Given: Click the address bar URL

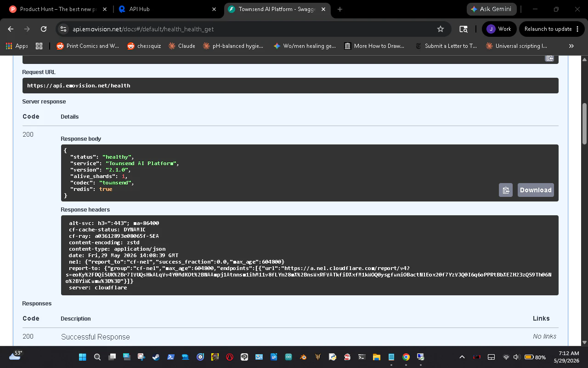Looking at the screenshot, I should pyautogui.click(x=143, y=29).
